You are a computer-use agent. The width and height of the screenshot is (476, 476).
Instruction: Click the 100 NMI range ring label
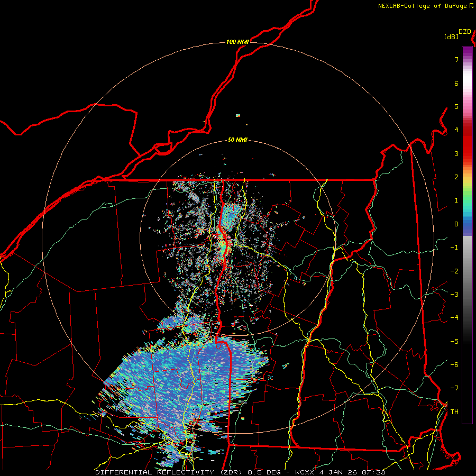(237, 42)
